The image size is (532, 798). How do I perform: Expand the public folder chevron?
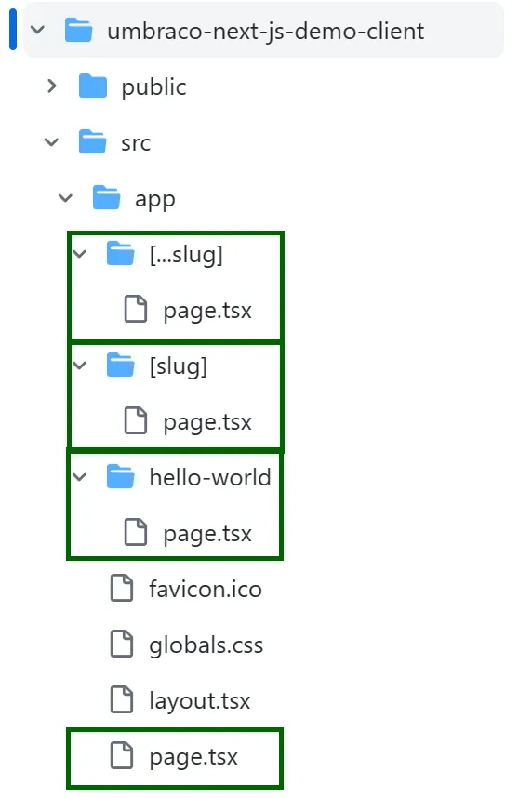coord(51,86)
